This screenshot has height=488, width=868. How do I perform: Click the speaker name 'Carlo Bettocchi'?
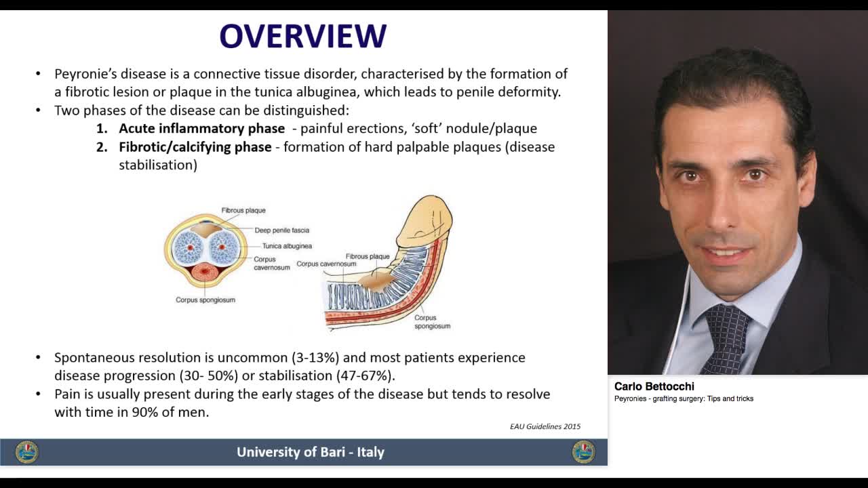[x=654, y=386]
